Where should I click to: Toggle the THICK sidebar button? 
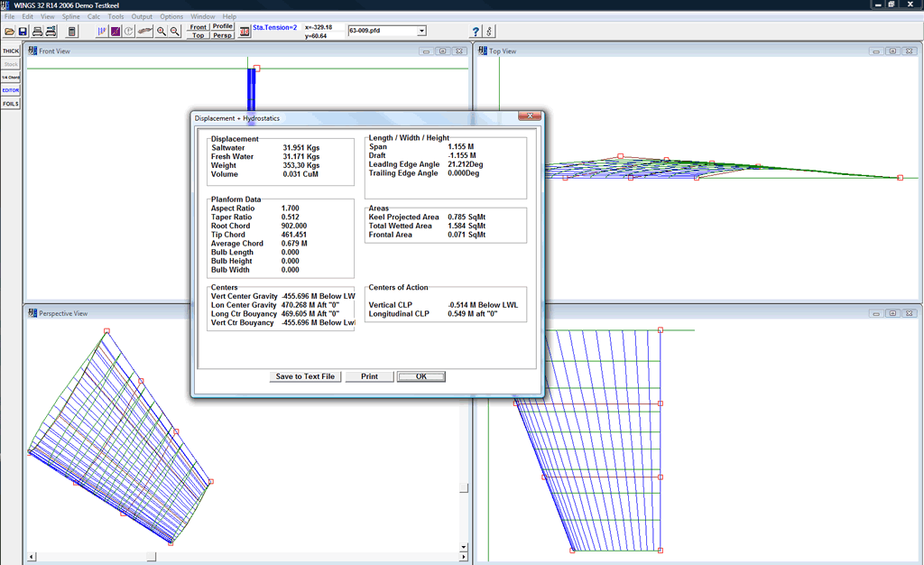[11, 51]
